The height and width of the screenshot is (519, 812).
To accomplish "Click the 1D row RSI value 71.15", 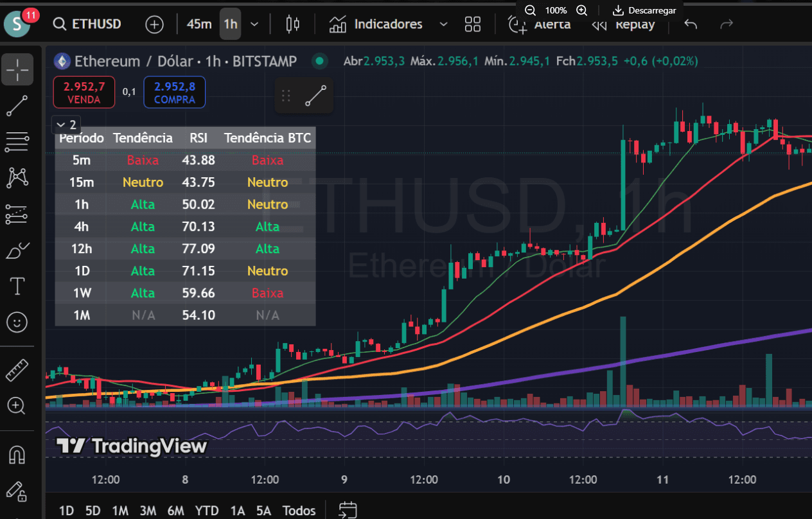I will click(199, 270).
